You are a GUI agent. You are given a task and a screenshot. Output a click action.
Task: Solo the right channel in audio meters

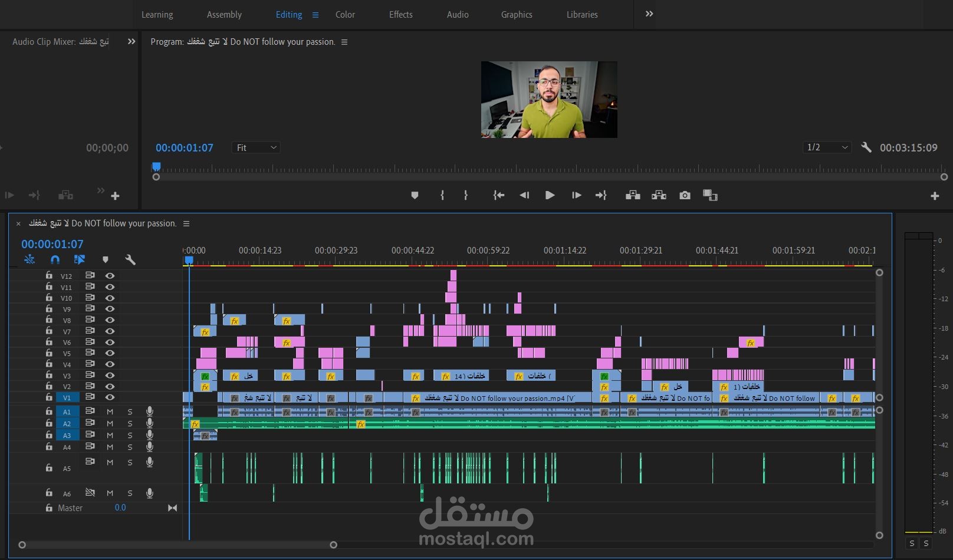[x=926, y=543]
